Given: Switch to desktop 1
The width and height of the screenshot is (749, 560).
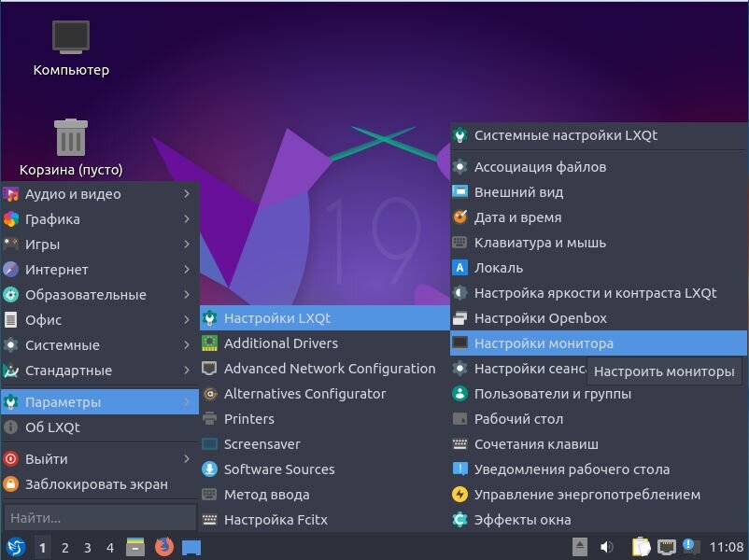Looking at the screenshot, I should (43, 548).
